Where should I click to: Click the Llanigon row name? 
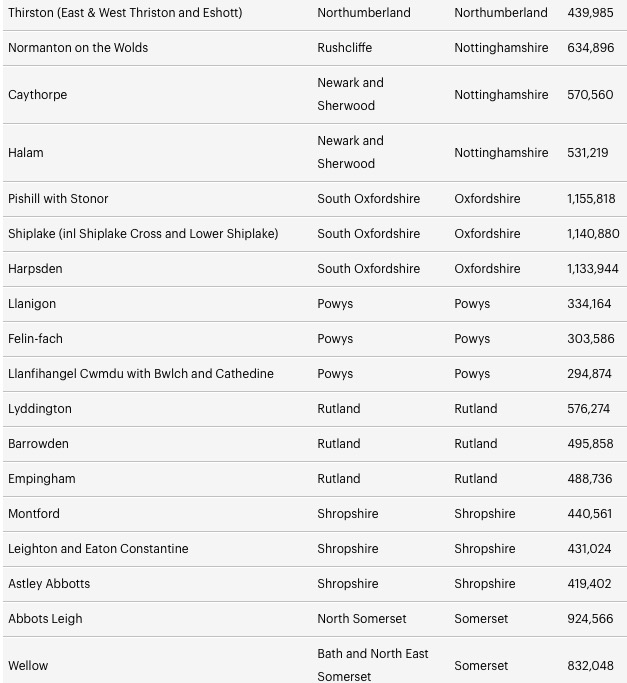32,304
